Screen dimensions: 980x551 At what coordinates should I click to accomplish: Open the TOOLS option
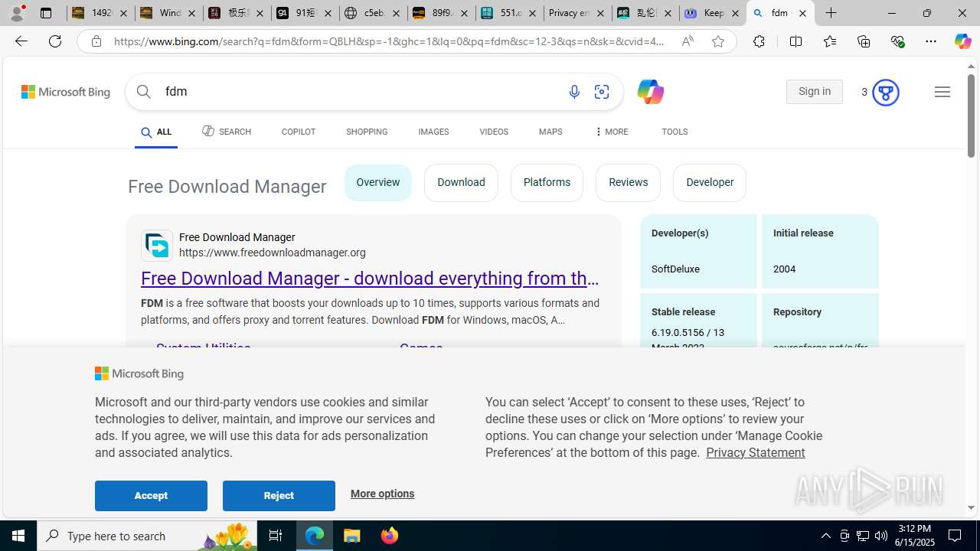tap(675, 132)
